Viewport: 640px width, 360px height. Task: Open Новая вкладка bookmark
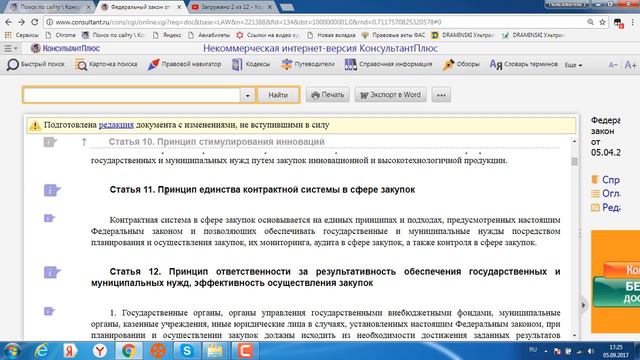pyautogui.click(x=331, y=35)
